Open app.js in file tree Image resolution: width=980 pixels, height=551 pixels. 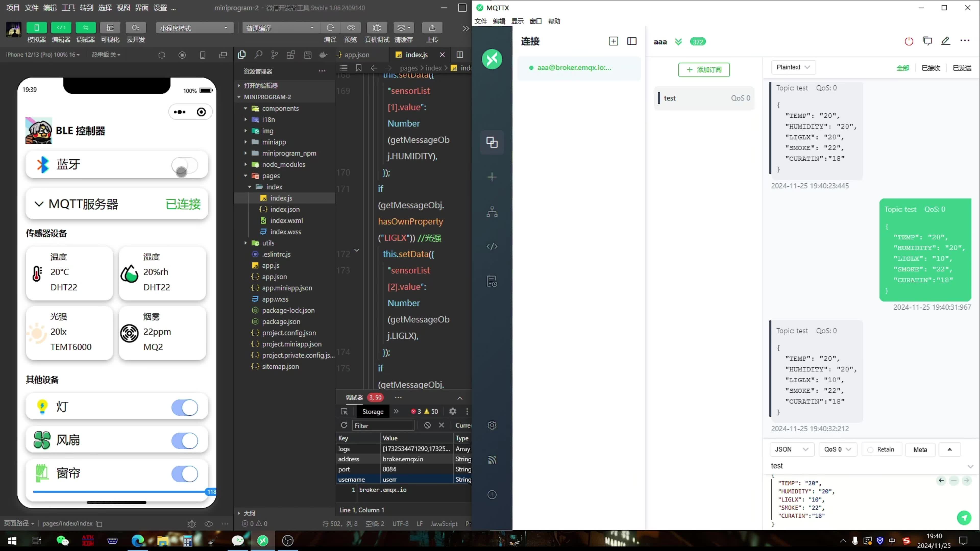tap(271, 265)
